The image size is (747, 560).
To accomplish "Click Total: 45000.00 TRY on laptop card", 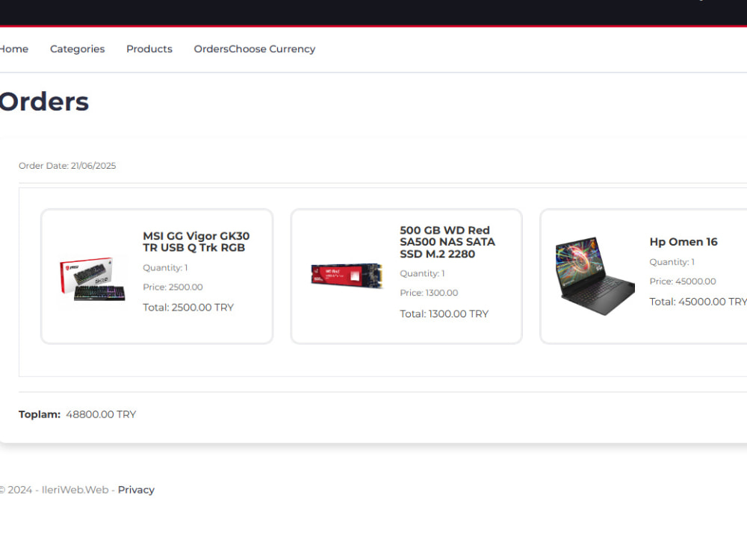I will [698, 302].
